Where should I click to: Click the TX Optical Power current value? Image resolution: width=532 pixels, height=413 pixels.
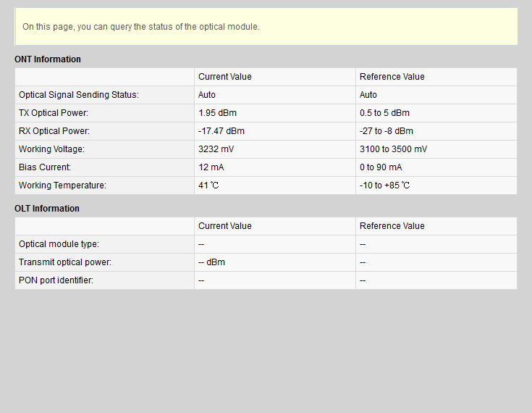(217, 113)
